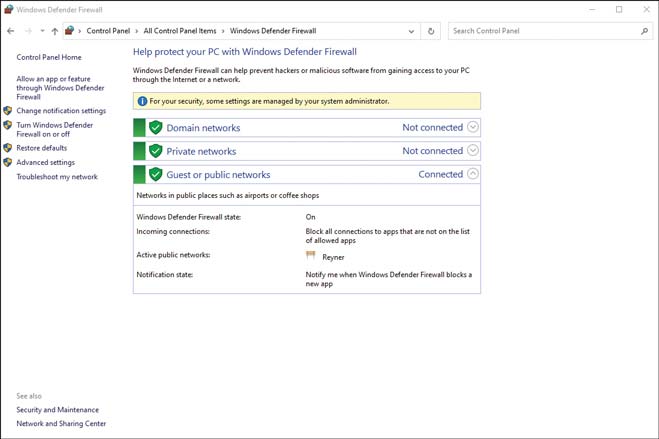The height and width of the screenshot is (439, 659).
Task: Open Advanced settings link
Action: [x=45, y=162]
